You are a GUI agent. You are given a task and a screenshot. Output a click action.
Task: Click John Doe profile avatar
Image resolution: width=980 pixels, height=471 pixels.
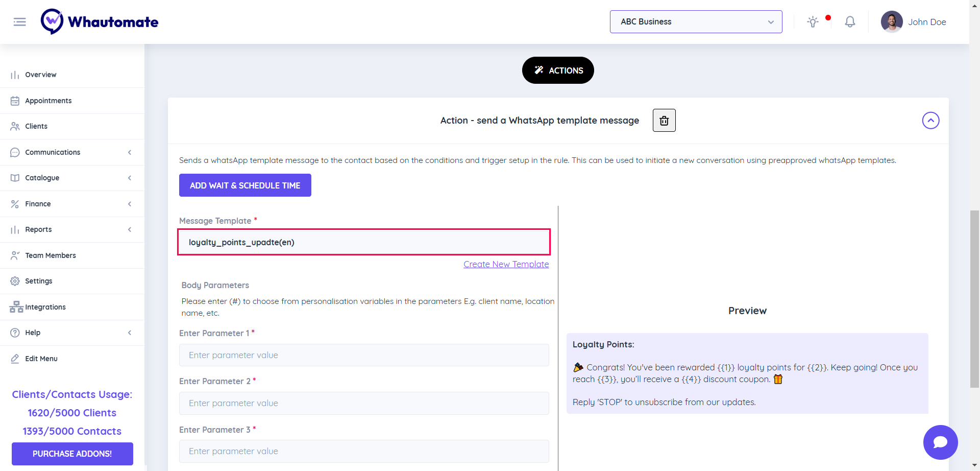tap(892, 22)
